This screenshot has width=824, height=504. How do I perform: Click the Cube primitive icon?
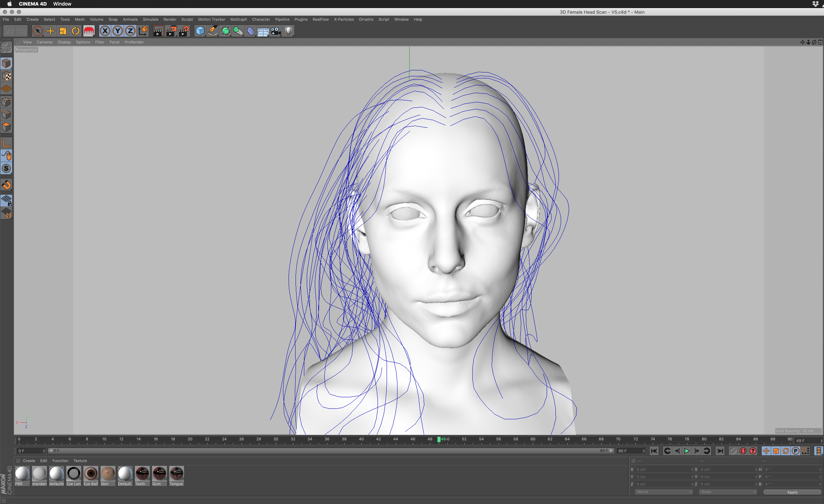pos(200,31)
